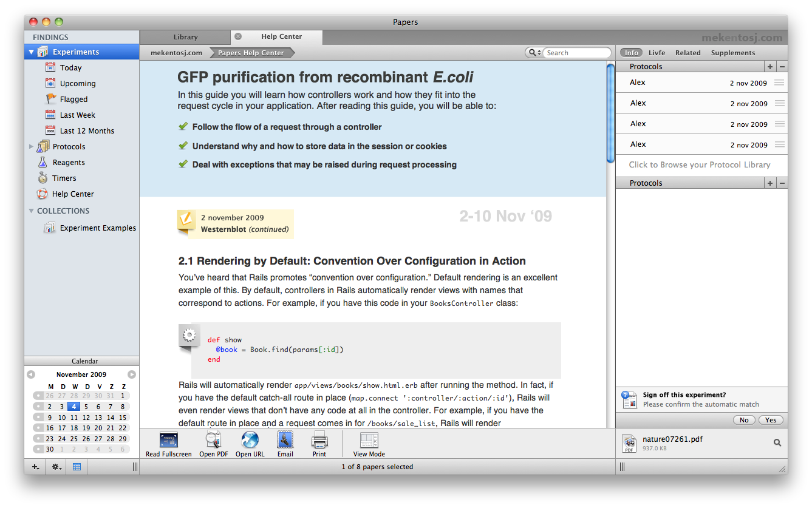
Task: Click the Print toolbar icon
Action: [x=319, y=441]
